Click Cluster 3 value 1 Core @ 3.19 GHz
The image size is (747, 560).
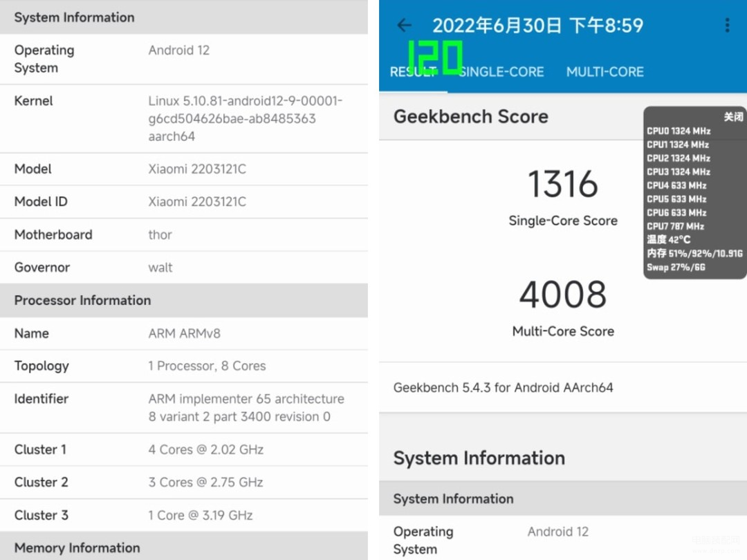pyautogui.click(x=201, y=515)
